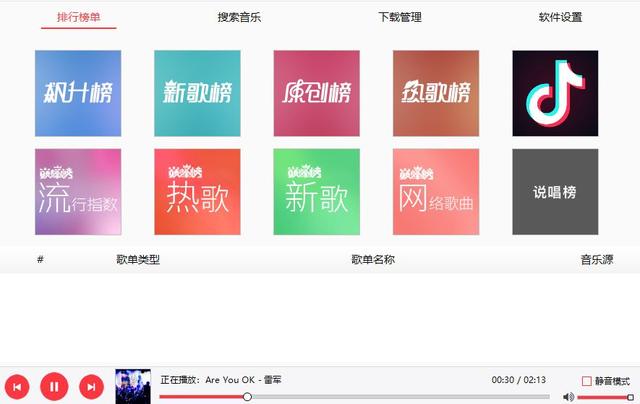Click the 歌单名称 column header
Viewport: 640px width, 404px height.
[373, 260]
